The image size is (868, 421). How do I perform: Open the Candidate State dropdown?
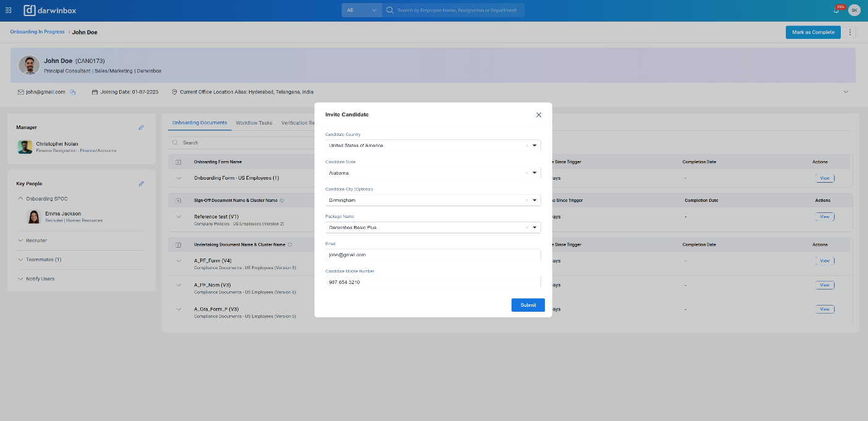tap(534, 173)
